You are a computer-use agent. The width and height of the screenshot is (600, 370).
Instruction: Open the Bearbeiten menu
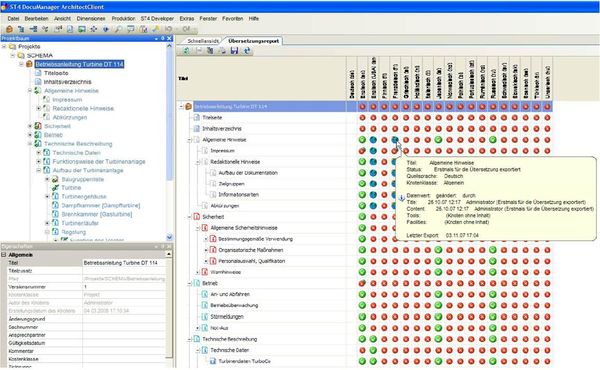tap(36, 18)
